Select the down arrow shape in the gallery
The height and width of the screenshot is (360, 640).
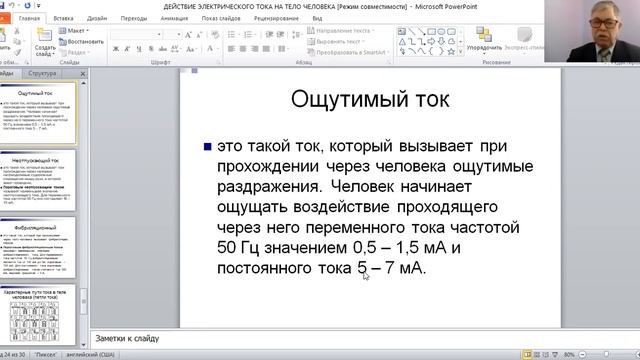441,42
